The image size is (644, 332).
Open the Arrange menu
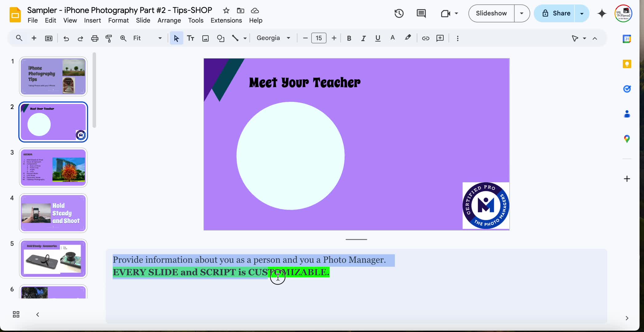(169, 20)
